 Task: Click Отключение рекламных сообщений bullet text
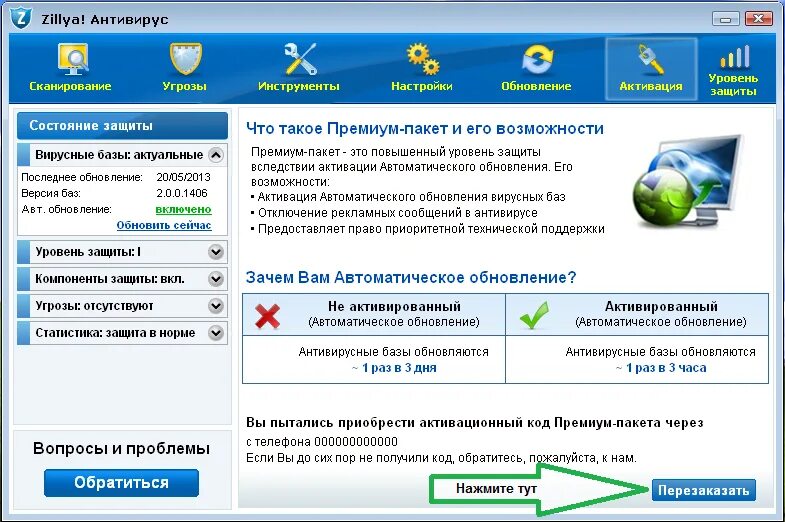(x=398, y=213)
